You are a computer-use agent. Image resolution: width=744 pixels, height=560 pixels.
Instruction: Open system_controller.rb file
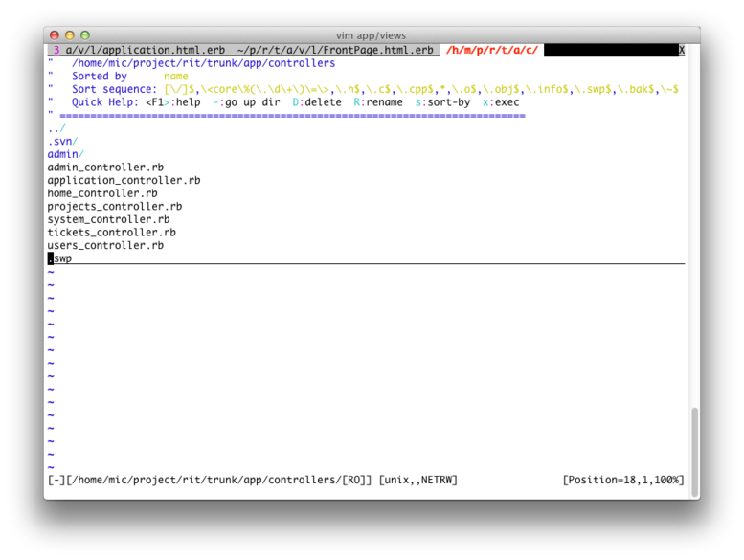[x=108, y=219]
